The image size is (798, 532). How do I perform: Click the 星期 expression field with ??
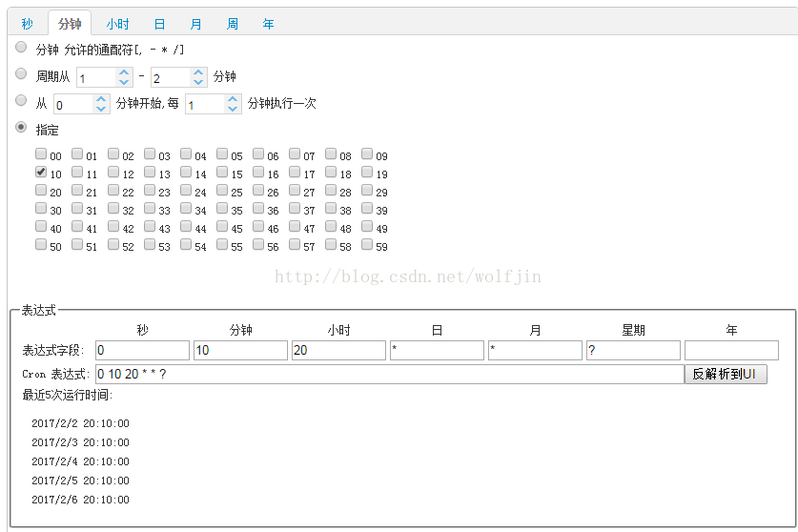pyautogui.click(x=633, y=350)
